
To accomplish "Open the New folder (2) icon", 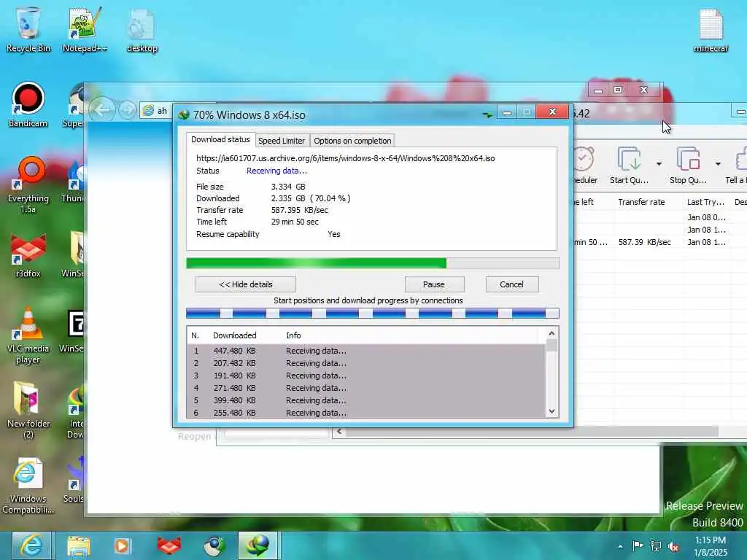I will (28, 411).
